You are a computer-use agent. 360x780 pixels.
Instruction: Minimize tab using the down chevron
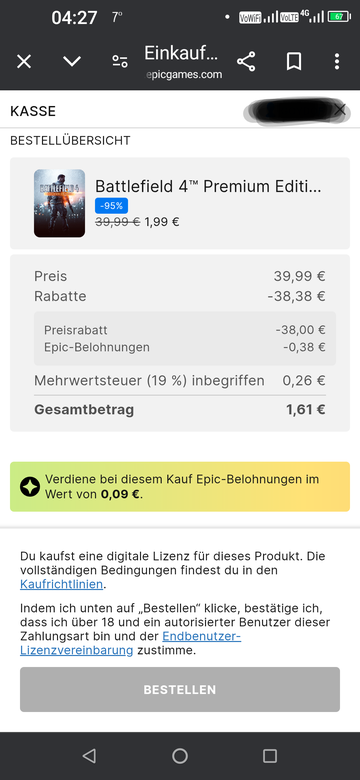(x=72, y=61)
